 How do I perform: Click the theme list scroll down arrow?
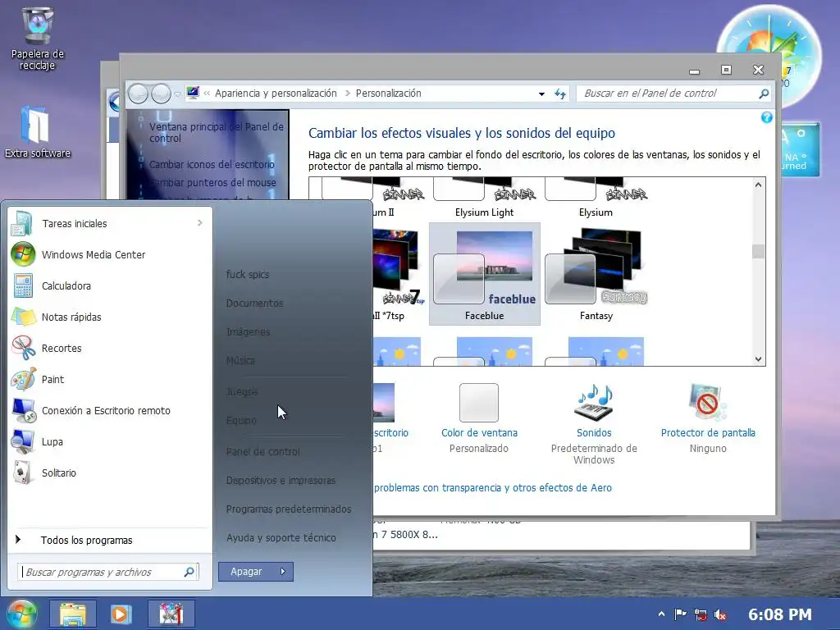pyautogui.click(x=758, y=359)
